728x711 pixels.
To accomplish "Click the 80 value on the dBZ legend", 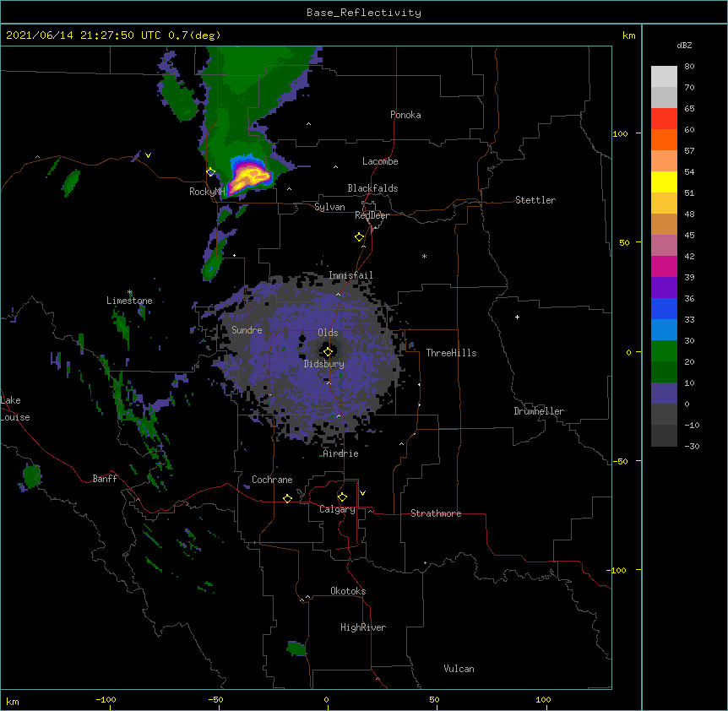I will pyautogui.click(x=689, y=67).
